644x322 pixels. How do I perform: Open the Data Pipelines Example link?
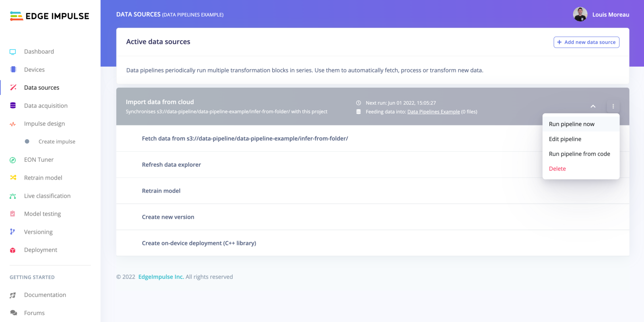(433, 112)
